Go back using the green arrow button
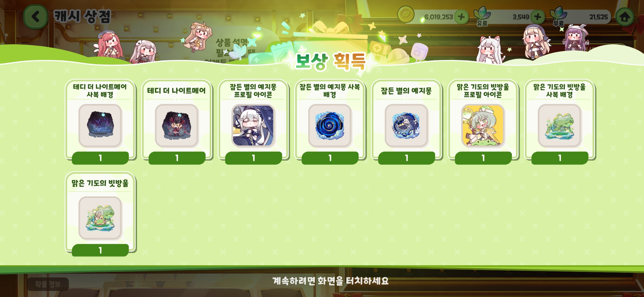The width and height of the screenshot is (644, 297). coord(36,16)
